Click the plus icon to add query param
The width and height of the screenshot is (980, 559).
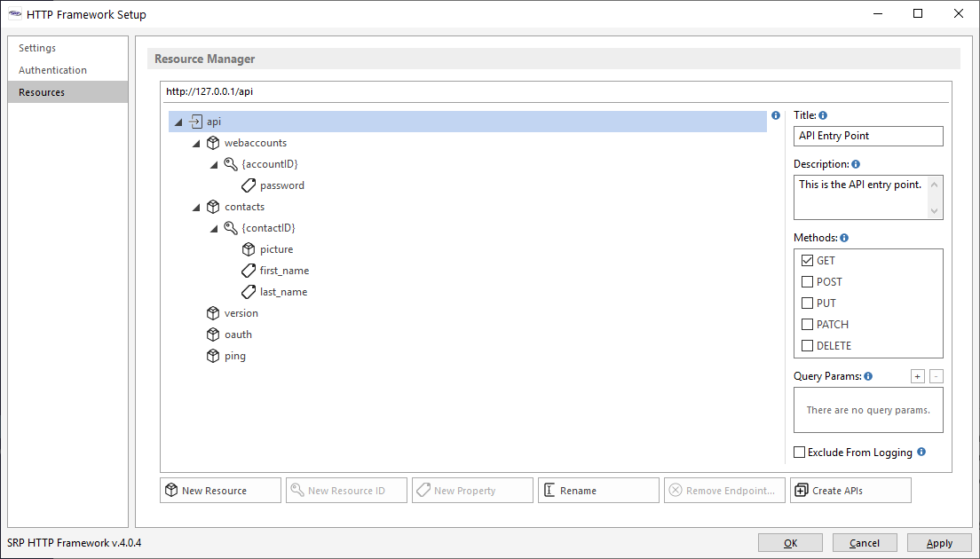pos(918,376)
